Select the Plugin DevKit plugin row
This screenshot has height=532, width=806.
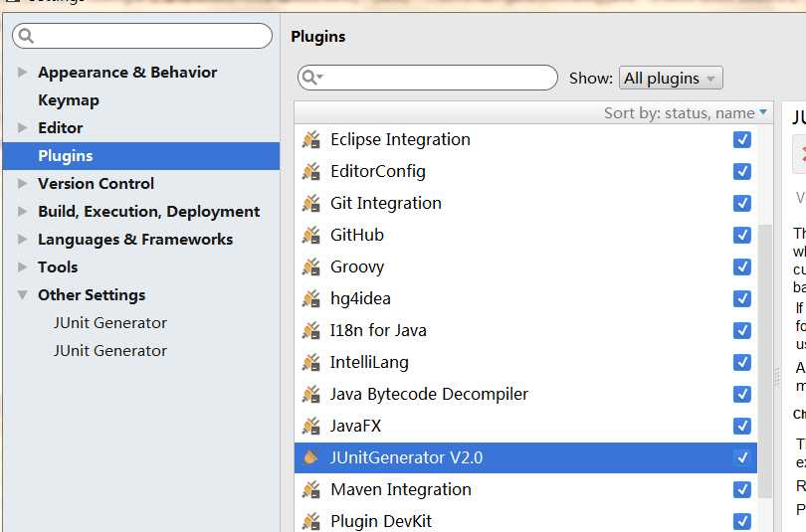tap(525, 521)
